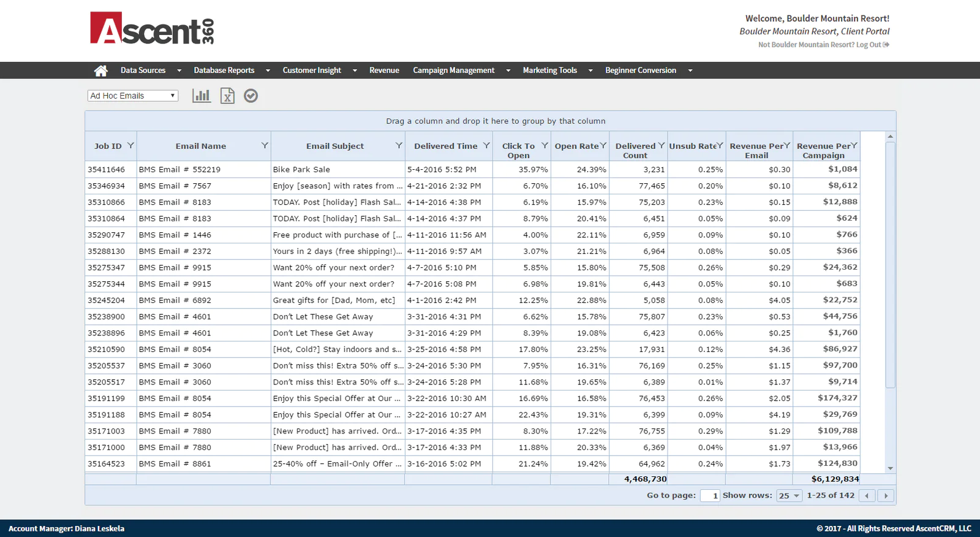Select 'Great gifts for [Dad, Mom, etc]' cell

point(337,300)
